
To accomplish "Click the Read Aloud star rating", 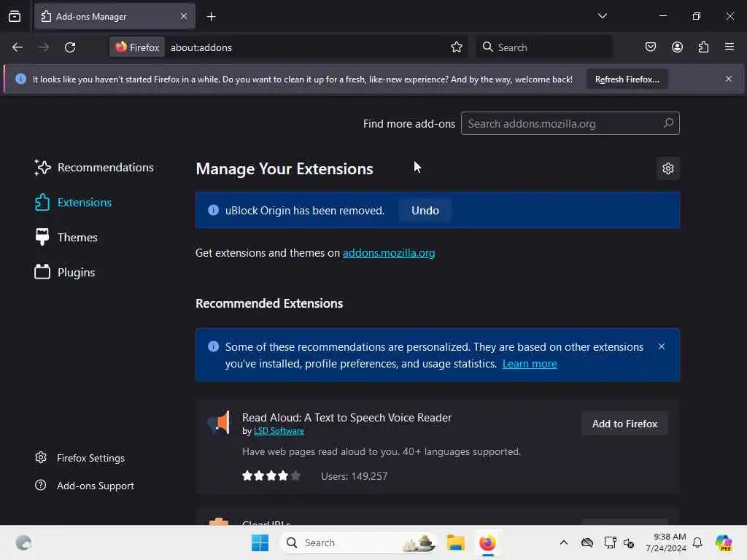I will point(271,475).
